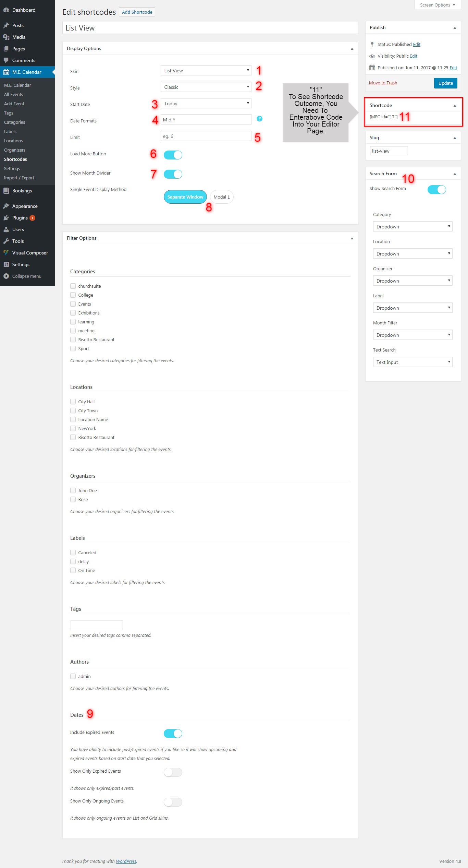Image resolution: width=468 pixels, height=868 pixels.
Task: Click the Date Formats help question icon
Action: click(x=259, y=119)
